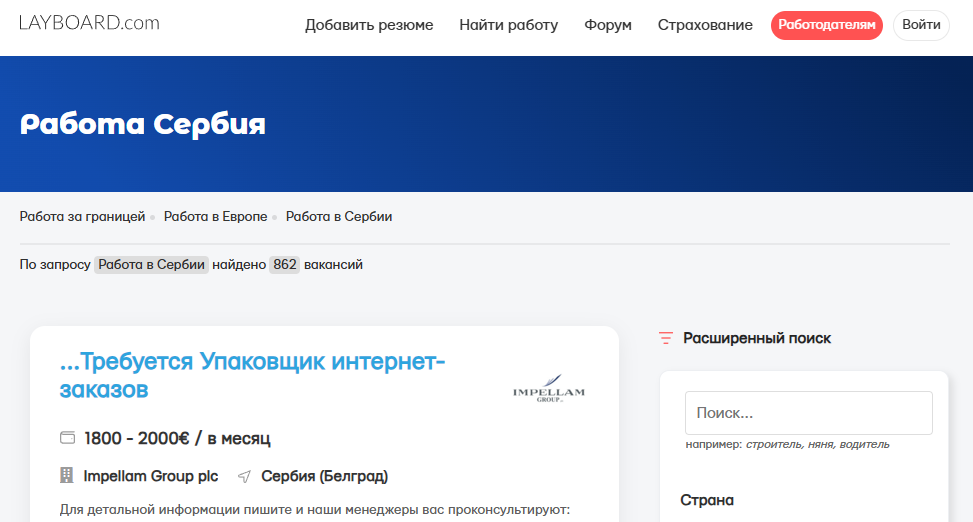The height and width of the screenshot is (522, 973).
Task: Click the red Работодателям button
Action: [x=827, y=25]
